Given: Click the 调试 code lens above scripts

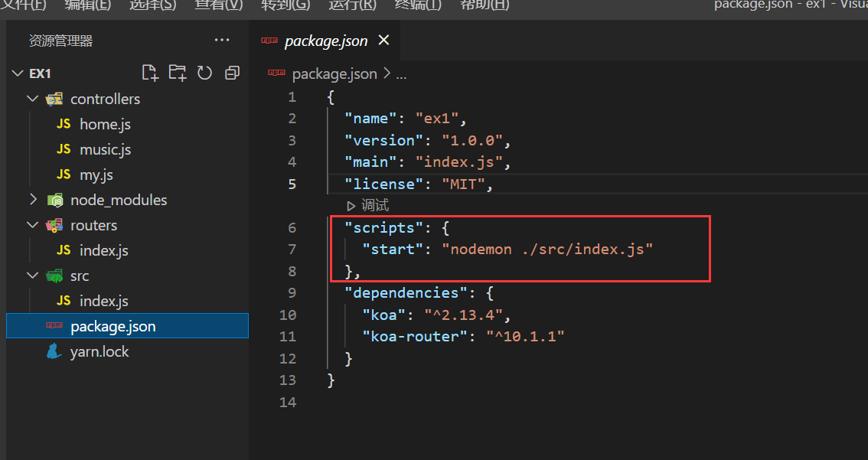Looking at the screenshot, I should click(368, 206).
